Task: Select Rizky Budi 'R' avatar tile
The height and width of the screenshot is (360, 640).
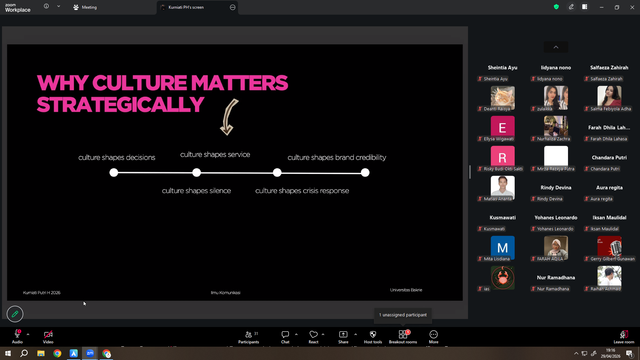Action: (x=502, y=158)
